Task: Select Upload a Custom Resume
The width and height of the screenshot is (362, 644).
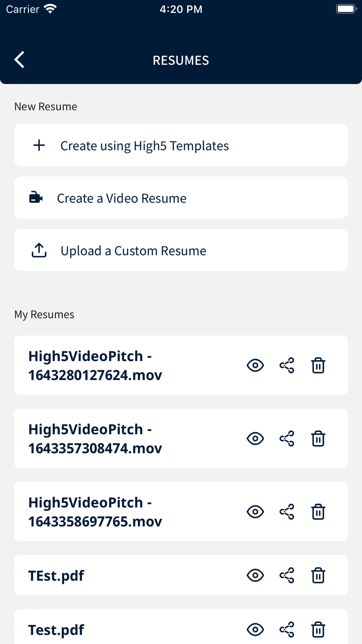Action: point(134,251)
